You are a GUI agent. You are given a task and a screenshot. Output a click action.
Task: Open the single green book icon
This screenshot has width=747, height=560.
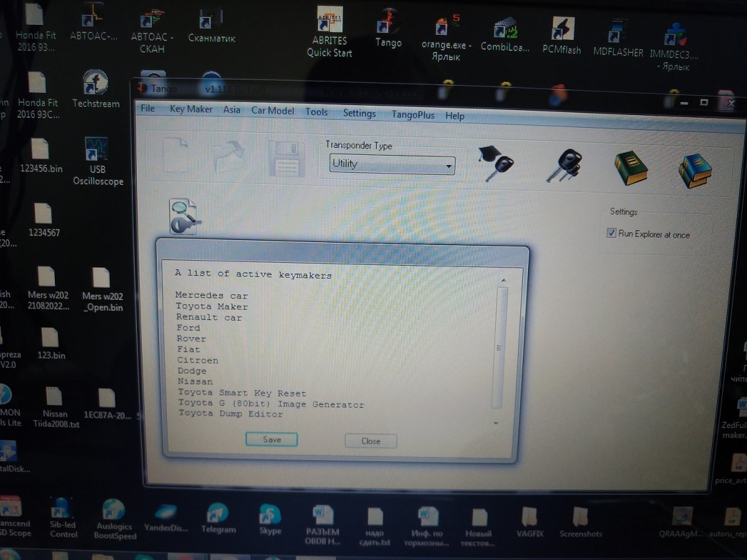(x=631, y=167)
